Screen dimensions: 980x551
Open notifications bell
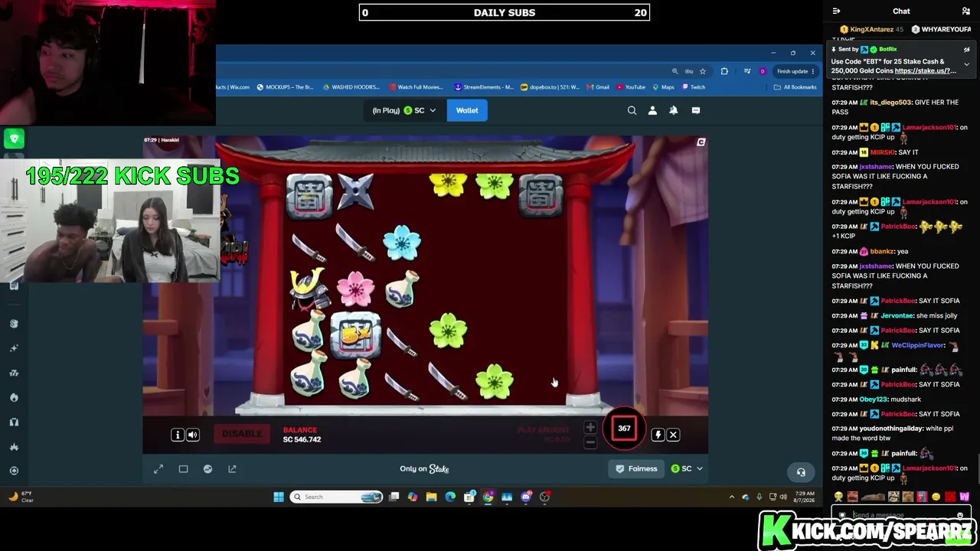click(674, 110)
